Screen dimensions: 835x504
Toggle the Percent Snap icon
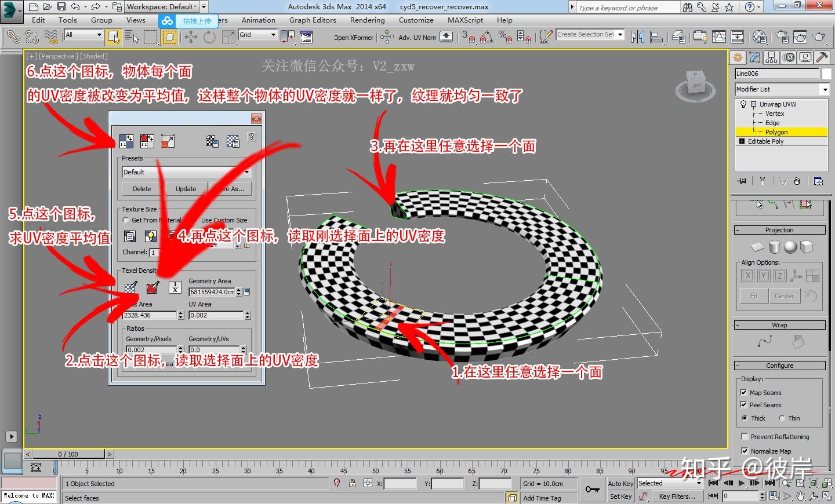click(x=505, y=37)
